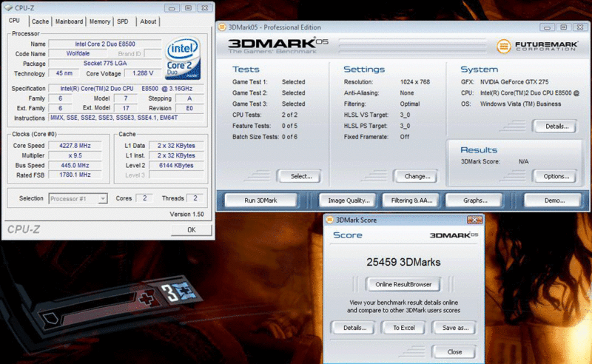
Task: Click the processor Name field
Action: 105,44
